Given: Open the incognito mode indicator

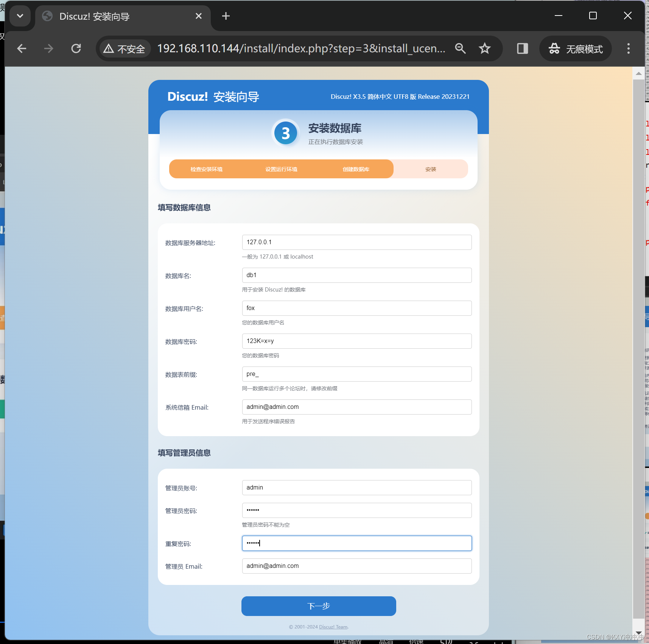Looking at the screenshot, I should (x=576, y=48).
